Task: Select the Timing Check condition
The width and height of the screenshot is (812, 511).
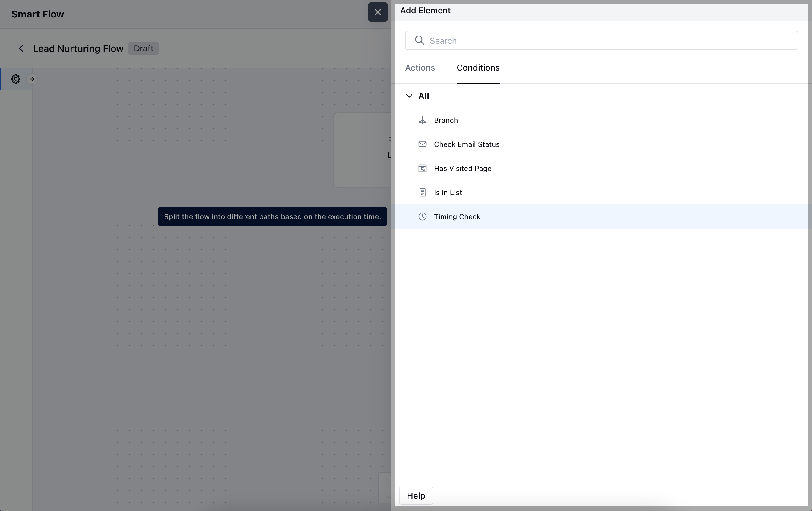Action: [x=457, y=216]
